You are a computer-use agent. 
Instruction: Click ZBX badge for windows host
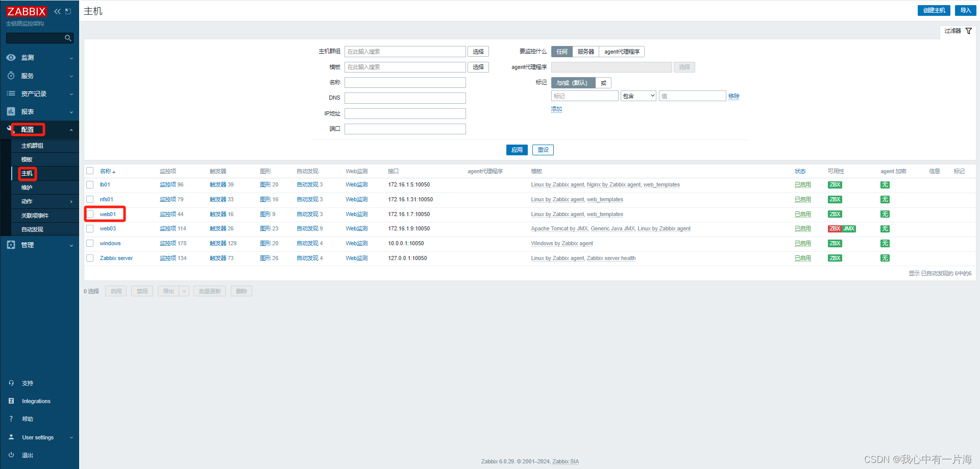coord(835,244)
